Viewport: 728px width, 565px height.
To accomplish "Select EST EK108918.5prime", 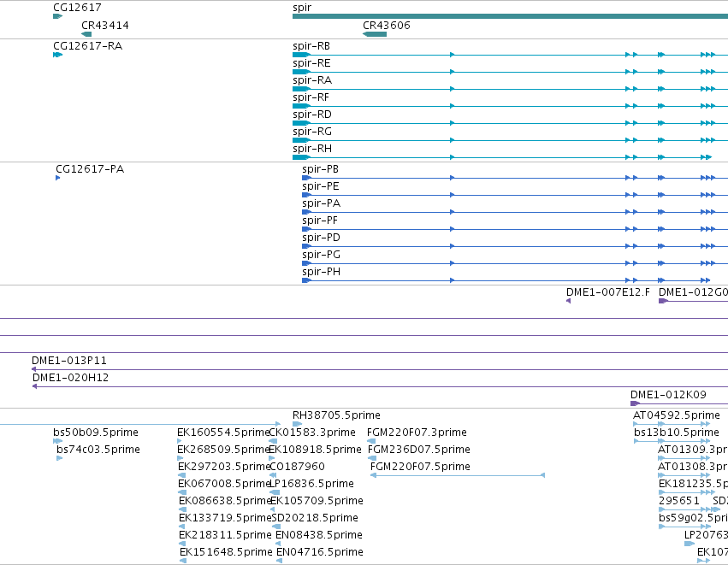I will [316, 450].
